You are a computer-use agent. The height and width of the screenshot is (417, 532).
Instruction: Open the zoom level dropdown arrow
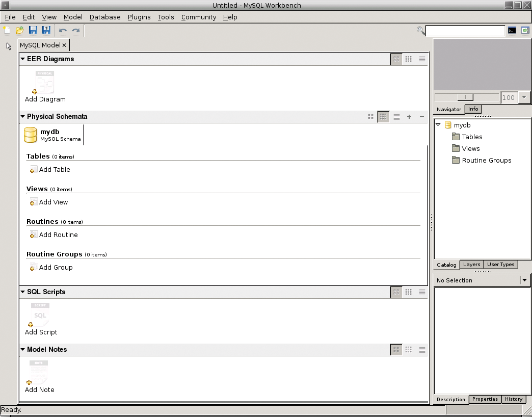pyautogui.click(x=524, y=97)
